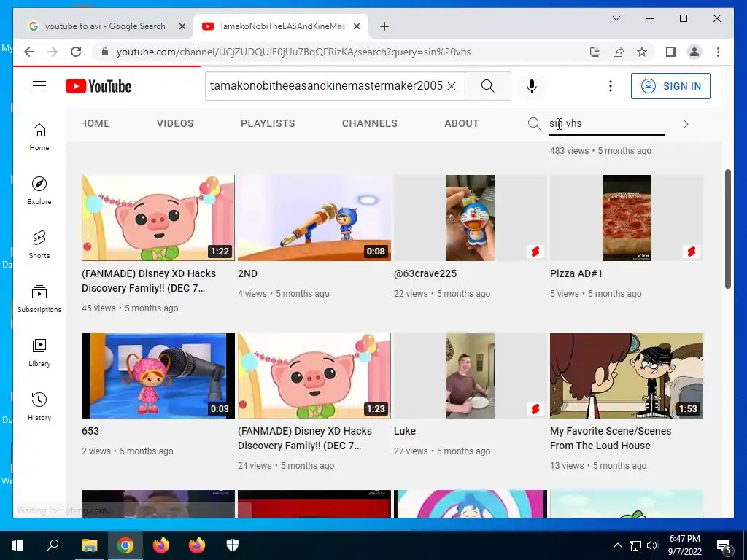Viewport: 747px width, 560px height.
Task: Click the '2ND' video title
Action: tap(247, 274)
